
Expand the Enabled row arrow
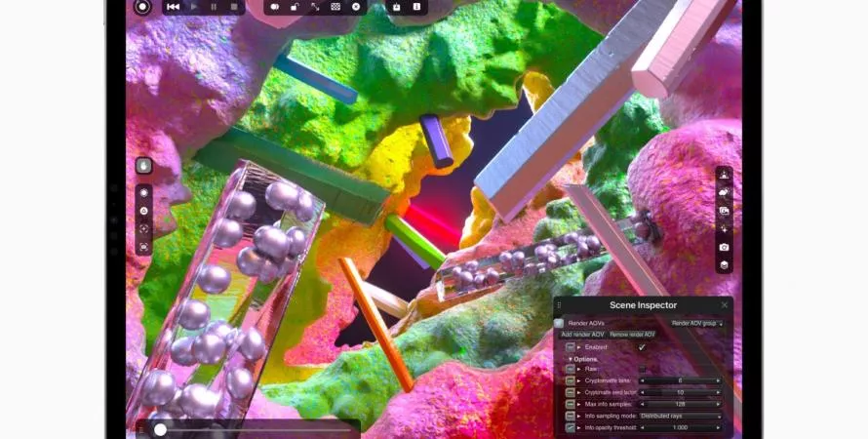[579, 347]
